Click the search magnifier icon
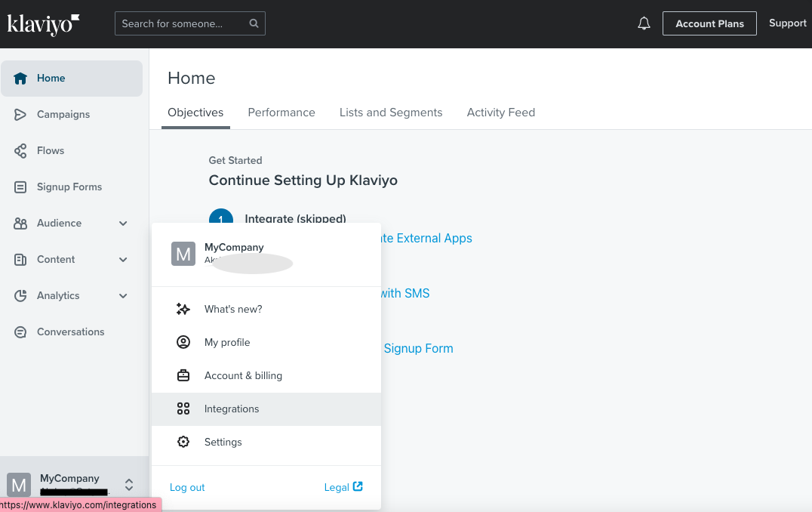Viewport: 812px width, 512px height. 254,23
